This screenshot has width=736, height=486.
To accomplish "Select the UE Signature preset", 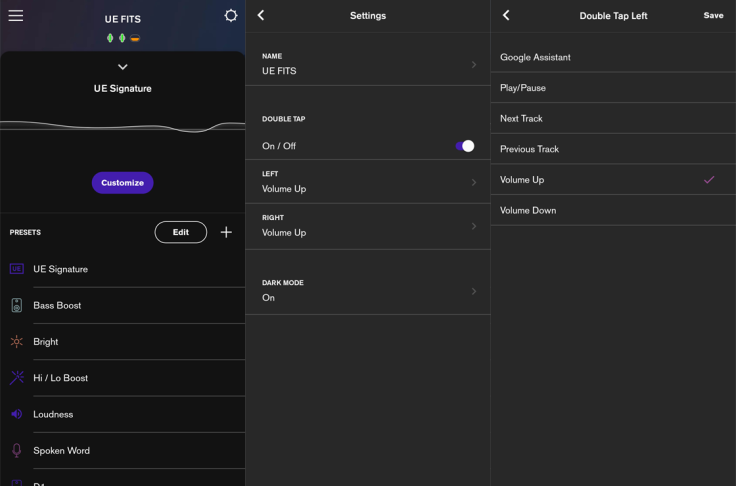I will (123, 269).
